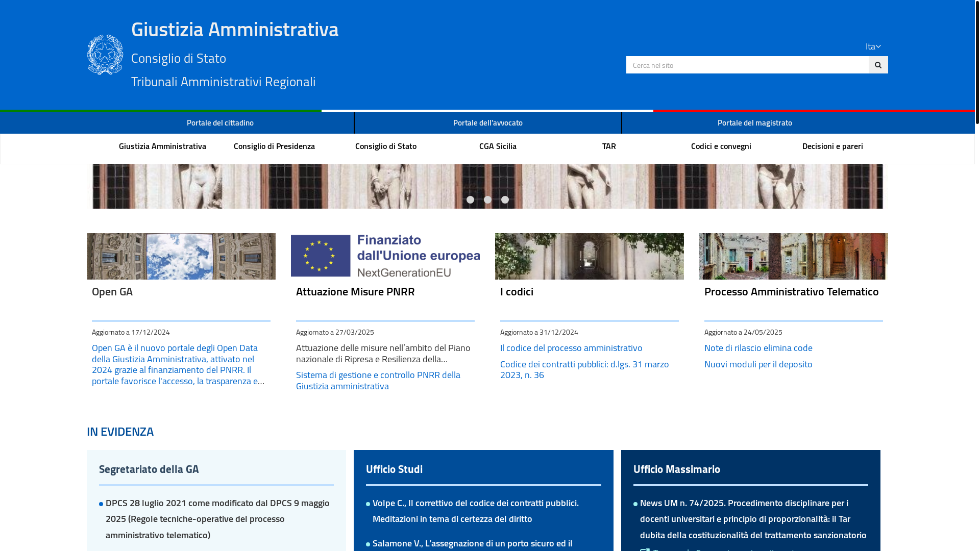Click the 'IN EVIDENZA' section title
Screen dimensions: 980x551
pyautogui.click(x=120, y=432)
